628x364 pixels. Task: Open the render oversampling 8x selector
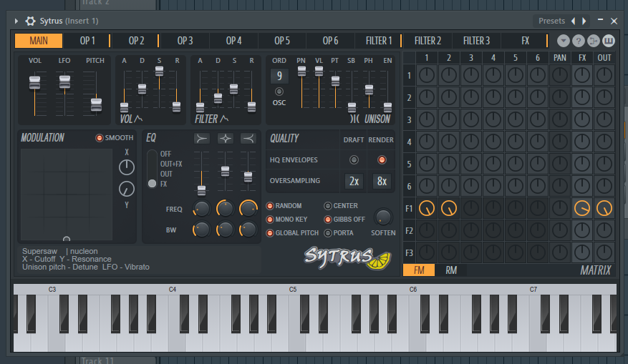click(x=382, y=181)
